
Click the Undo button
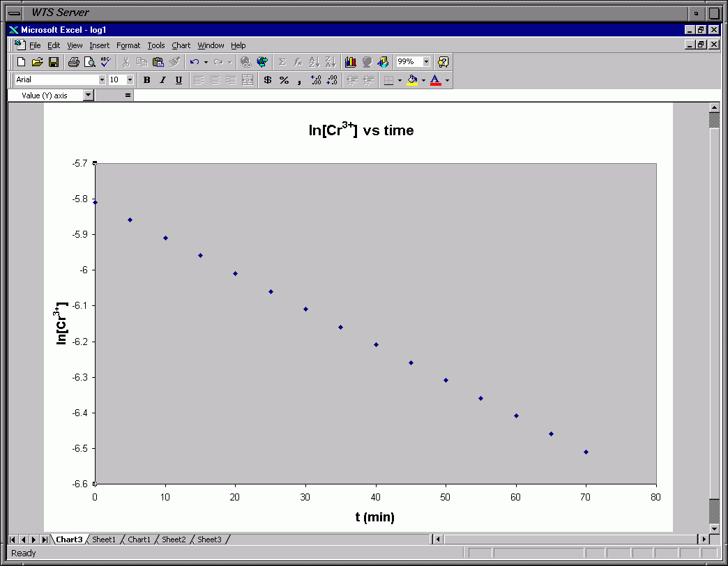[x=194, y=62]
